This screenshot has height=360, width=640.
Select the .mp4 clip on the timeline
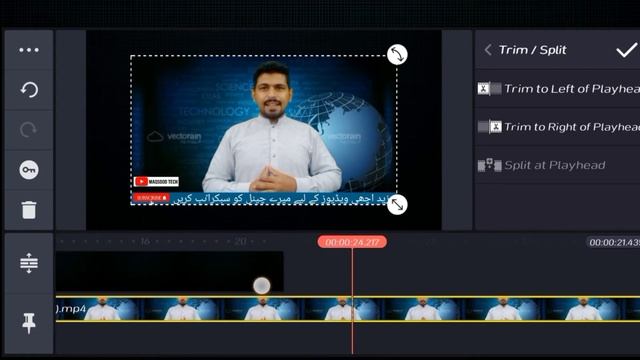pyautogui.click(x=348, y=309)
